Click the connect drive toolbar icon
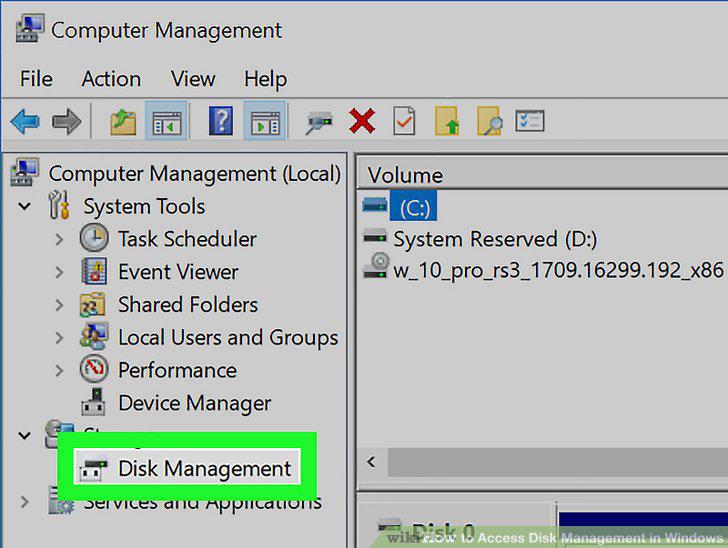Image resolution: width=728 pixels, height=548 pixels. pos(319,123)
